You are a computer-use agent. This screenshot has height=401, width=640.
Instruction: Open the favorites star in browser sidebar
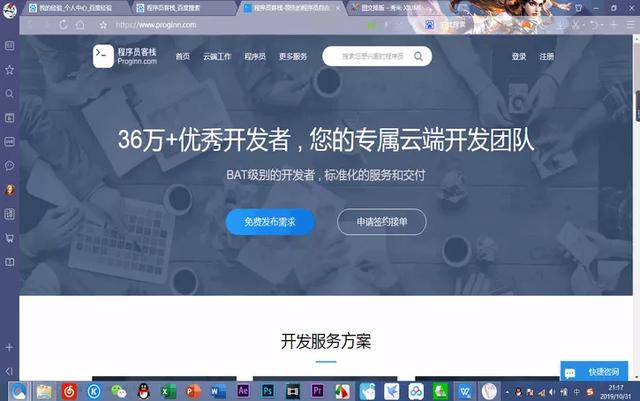(x=10, y=70)
